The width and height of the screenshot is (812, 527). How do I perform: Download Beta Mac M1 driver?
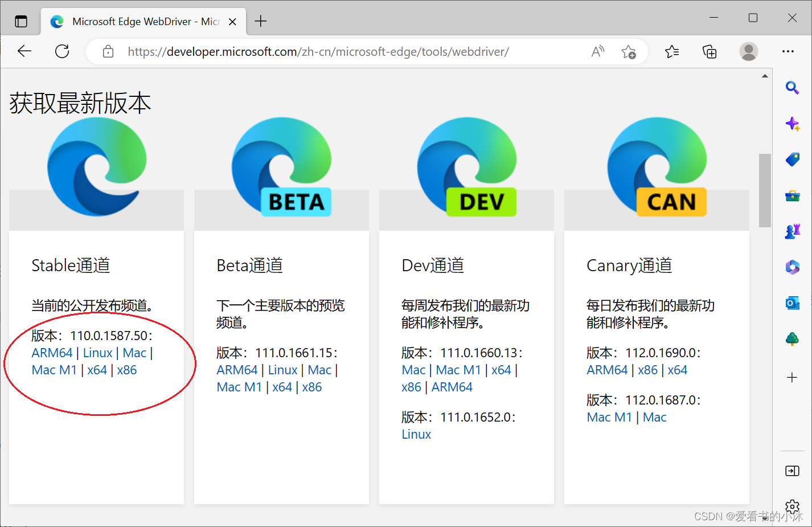tap(239, 387)
